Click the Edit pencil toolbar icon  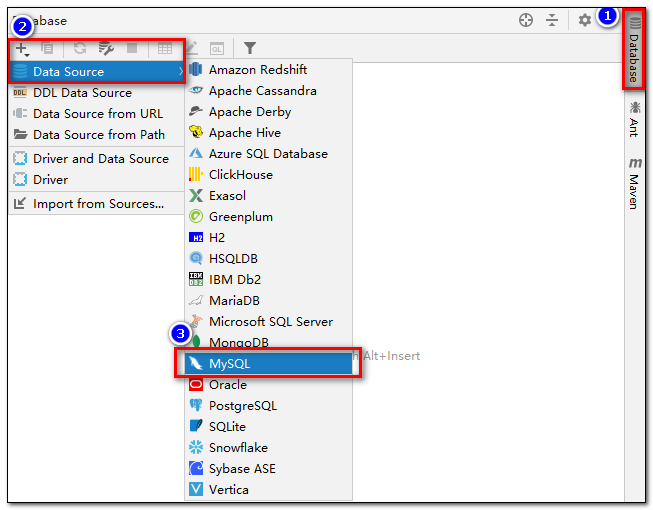(x=192, y=48)
